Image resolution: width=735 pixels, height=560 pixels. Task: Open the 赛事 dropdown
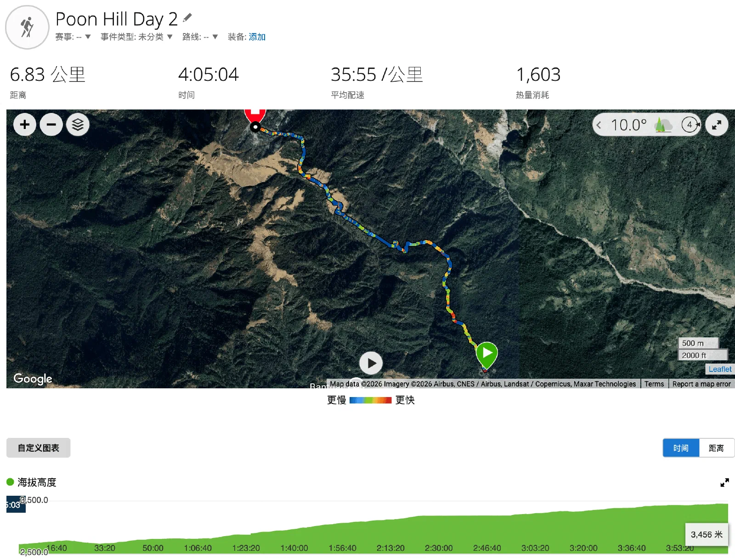(73, 37)
